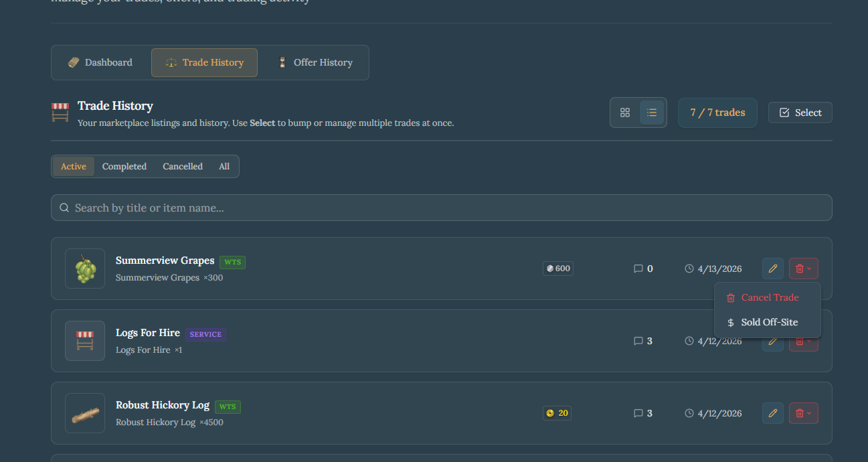Choose Sold Off-Site from the dropdown menu
The width and height of the screenshot is (868, 462).
click(768, 322)
